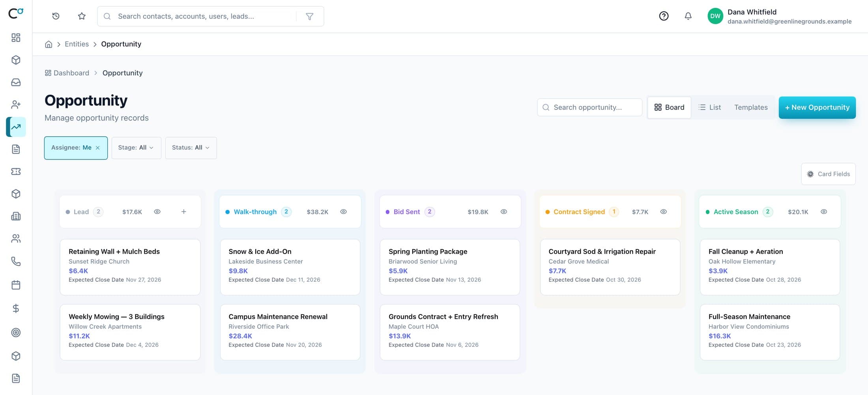
Task: Open Grounds Contract + Entry Refresh card
Action: tap(450, 332)
